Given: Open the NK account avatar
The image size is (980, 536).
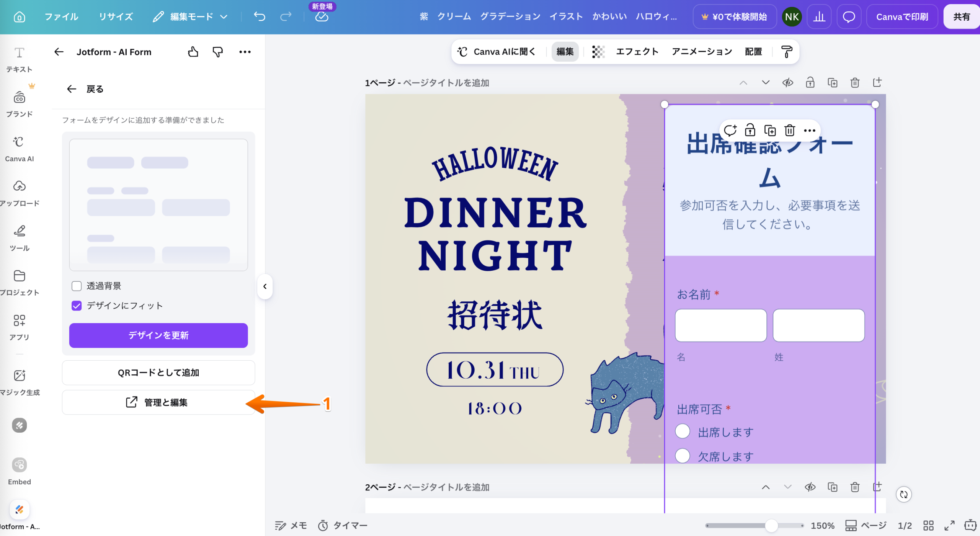Looking at the screenshot, I should pyautogui.click(x=792, y=17).
